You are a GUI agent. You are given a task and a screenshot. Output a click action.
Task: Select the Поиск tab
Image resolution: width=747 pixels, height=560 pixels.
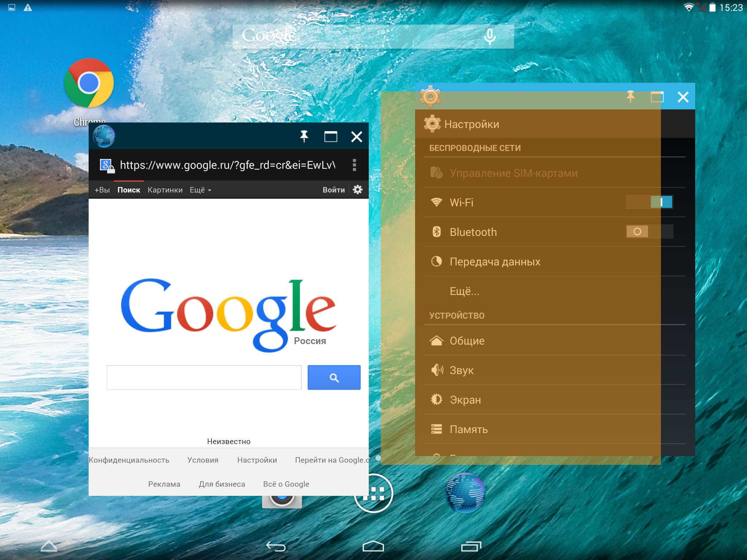pyautogui.click(x=129, y=190)
